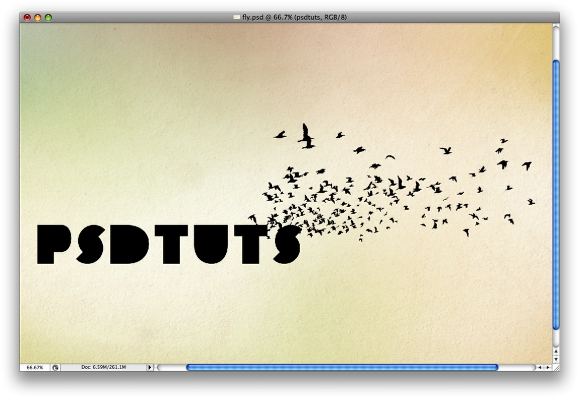Click the scroll right arrow at bottom right
This screenshot has height=399, width=580.
coord(548,367)
